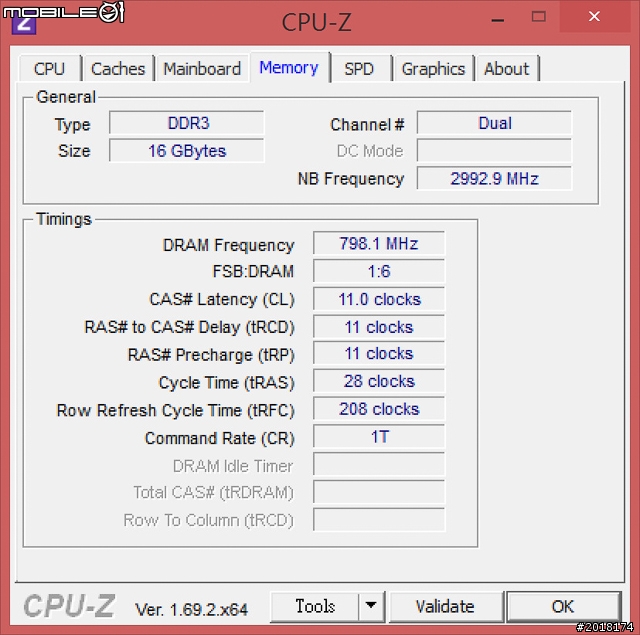Click the tRFC value 208 clocks
Viewport: 640px width, 635px height.
click(x=379, y=409)
